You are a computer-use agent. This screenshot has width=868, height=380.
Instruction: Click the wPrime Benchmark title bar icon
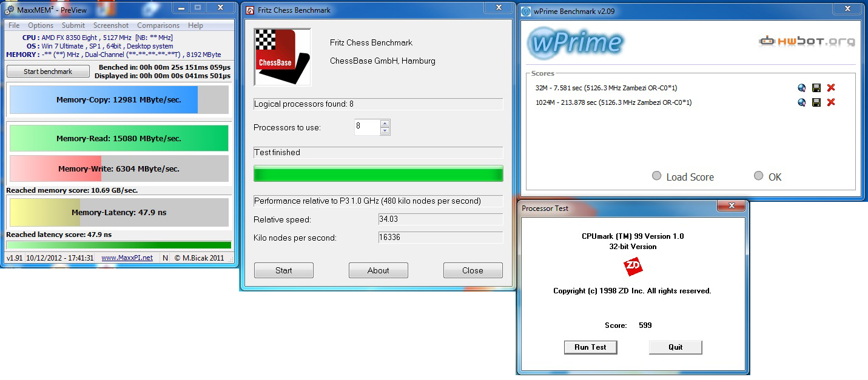pos(525,10)
